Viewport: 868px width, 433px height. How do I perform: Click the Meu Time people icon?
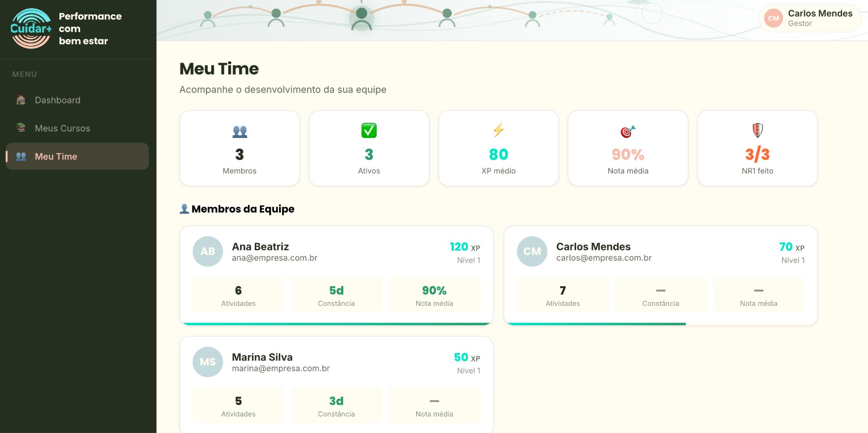point(20,156)
